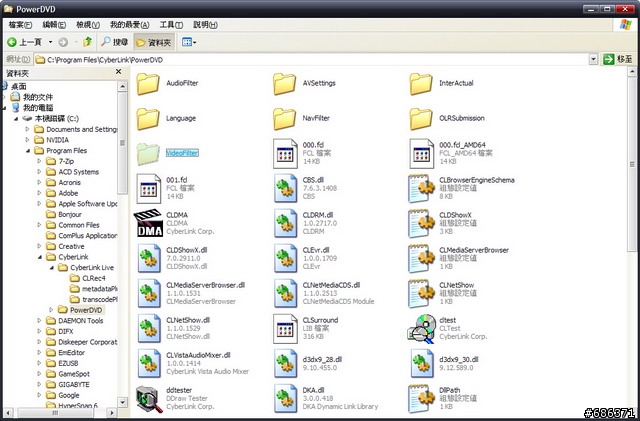The image size is (640, 421).
Task: Expand the PowerDVD tree node
Action: point(51,310)
